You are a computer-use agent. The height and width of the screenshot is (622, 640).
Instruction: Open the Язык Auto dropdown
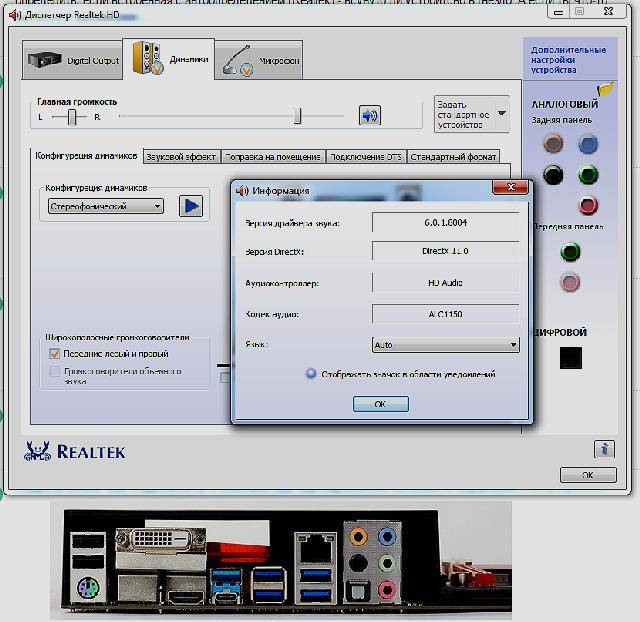click(445, 345)
